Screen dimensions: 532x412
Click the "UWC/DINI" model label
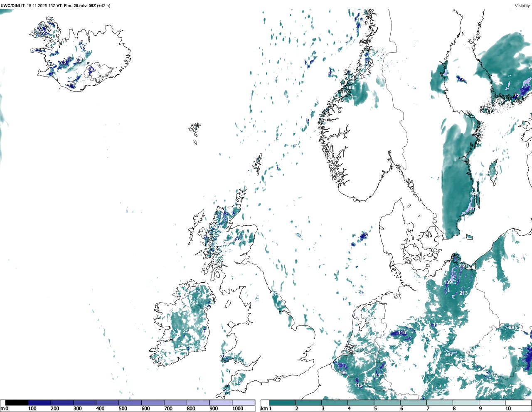(x=10, y=6)
